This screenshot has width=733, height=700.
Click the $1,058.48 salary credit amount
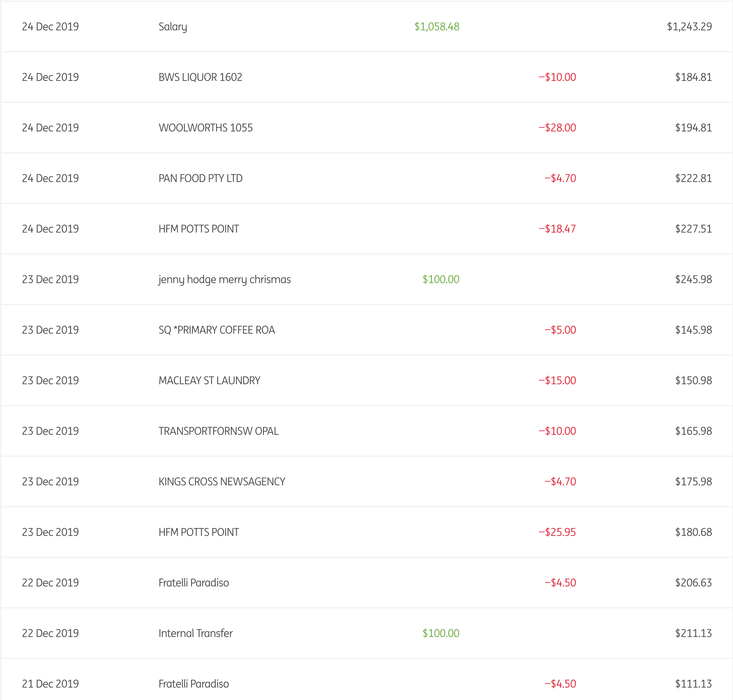coord(436,27)
